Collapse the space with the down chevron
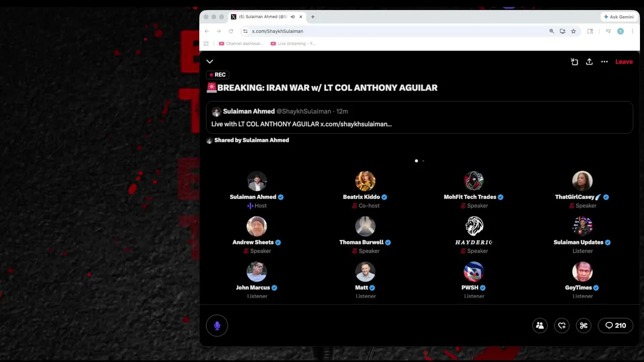Viewport: 644px width, 362px height. (x=210, y=62)
